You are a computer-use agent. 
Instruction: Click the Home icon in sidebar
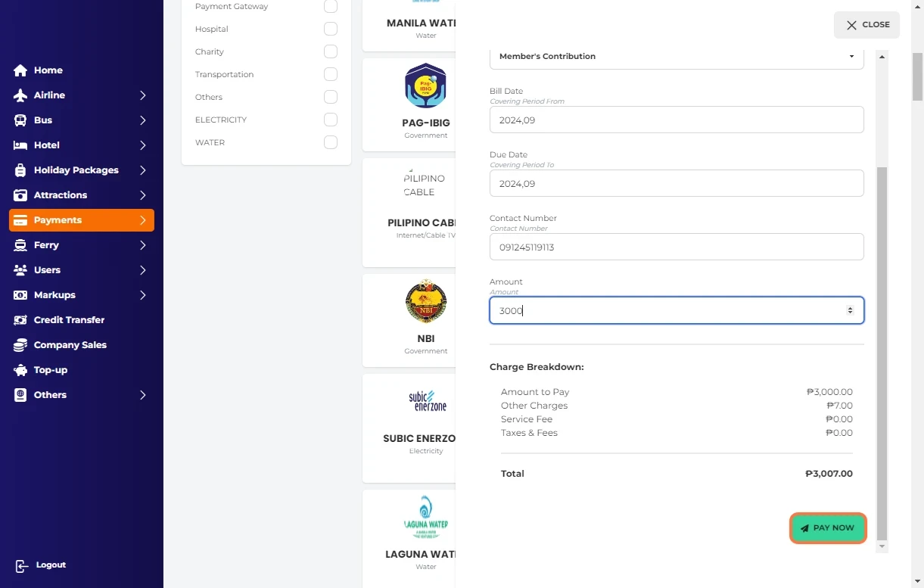[x=20, y=70]
